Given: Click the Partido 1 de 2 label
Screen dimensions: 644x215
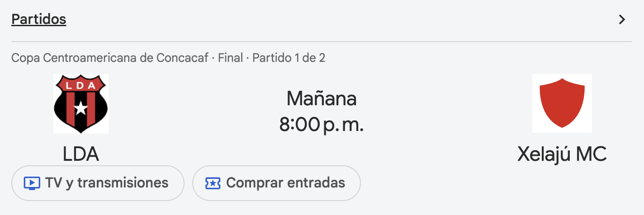Looking at the screenshot, I should [x=289, y=58].
